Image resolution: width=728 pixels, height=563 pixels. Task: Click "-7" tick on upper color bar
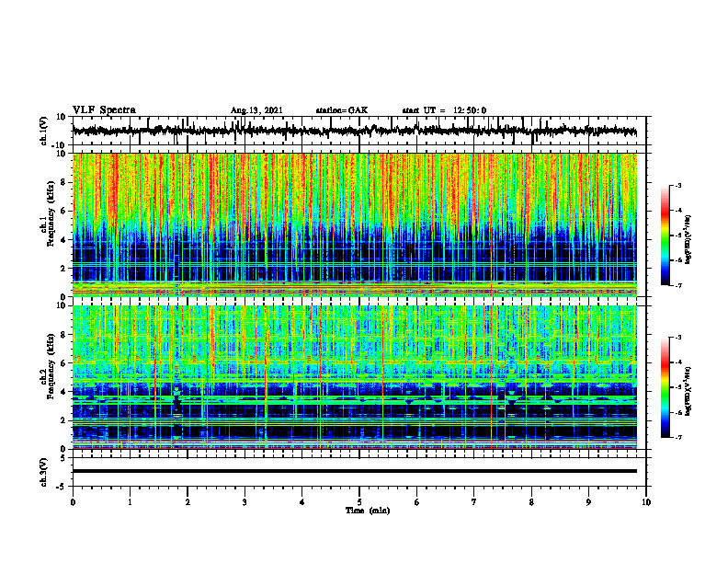pyautogui.click(x=678, y=285)
